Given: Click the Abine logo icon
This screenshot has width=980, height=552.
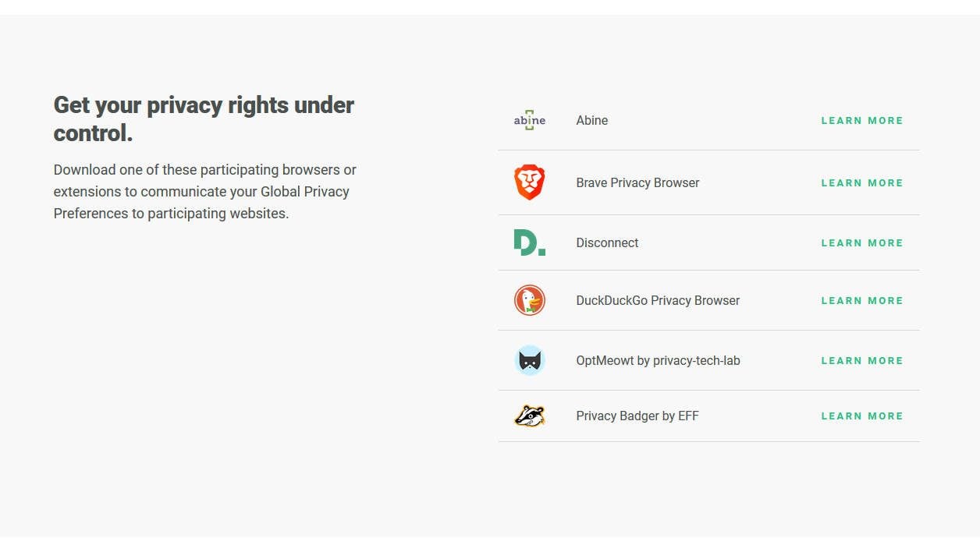Looking at the screenshot, I should 530,120.
